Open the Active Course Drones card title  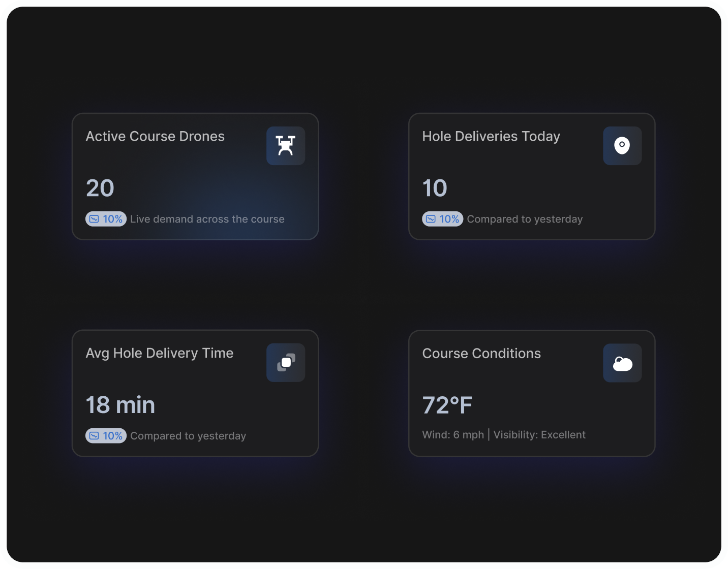pos(155,136)
